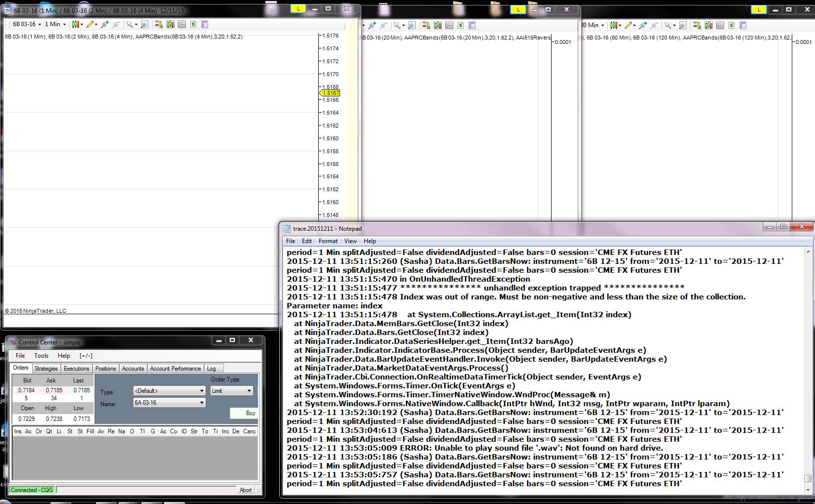Open Notepad Edit menu

tap(307, 241)
